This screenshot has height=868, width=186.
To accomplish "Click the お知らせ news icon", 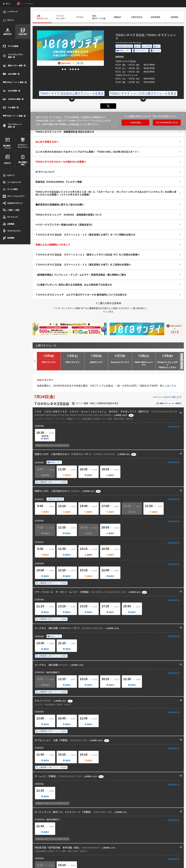I will pos(7,157).
